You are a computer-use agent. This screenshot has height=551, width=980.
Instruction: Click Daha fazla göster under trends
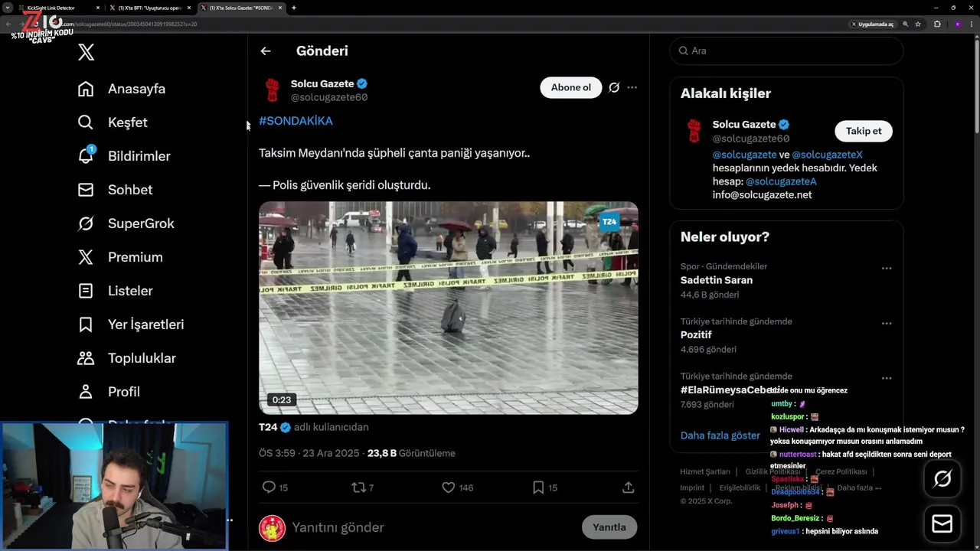[720, 435]
